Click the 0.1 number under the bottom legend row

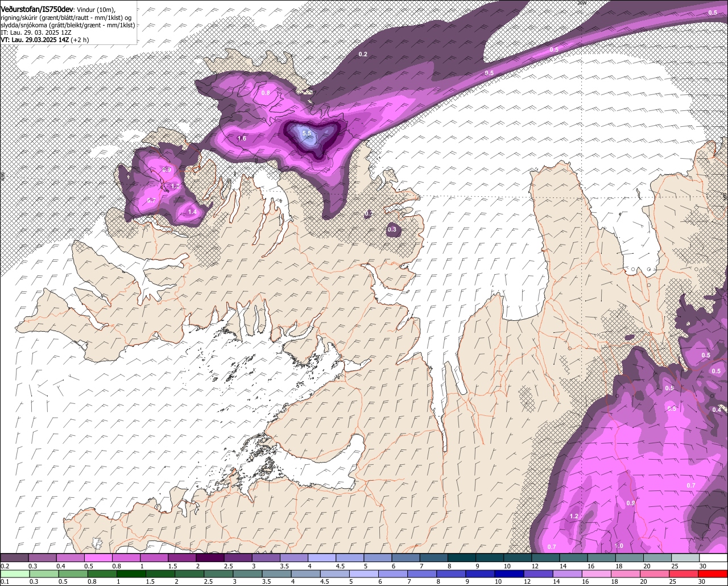click(5, 582)
